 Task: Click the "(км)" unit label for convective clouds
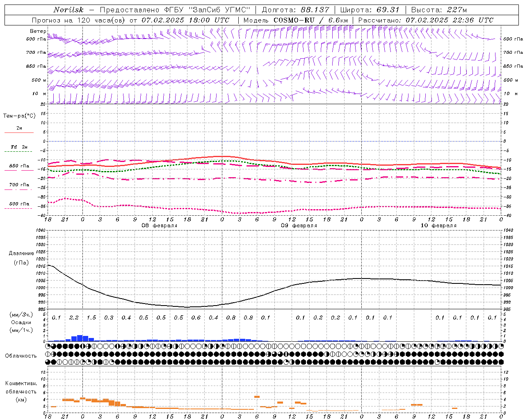[x=21, y=399]
